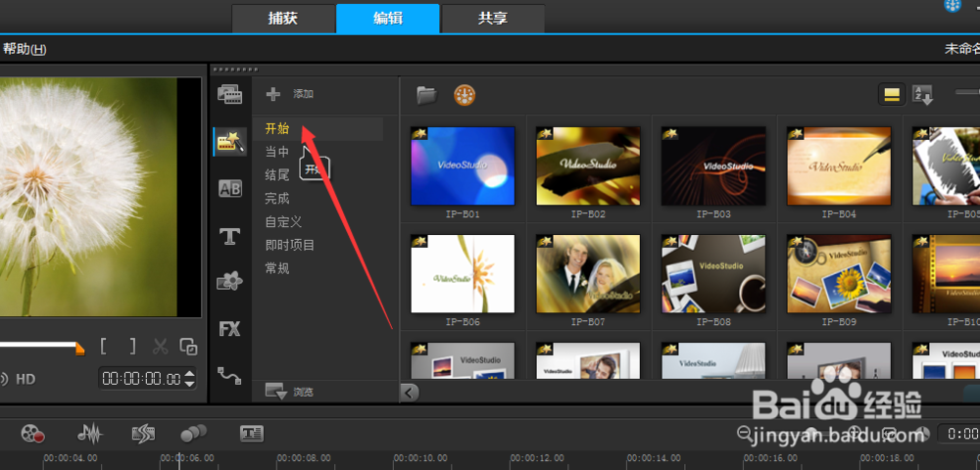Click the thumbnail size slider

pos(967,92)
